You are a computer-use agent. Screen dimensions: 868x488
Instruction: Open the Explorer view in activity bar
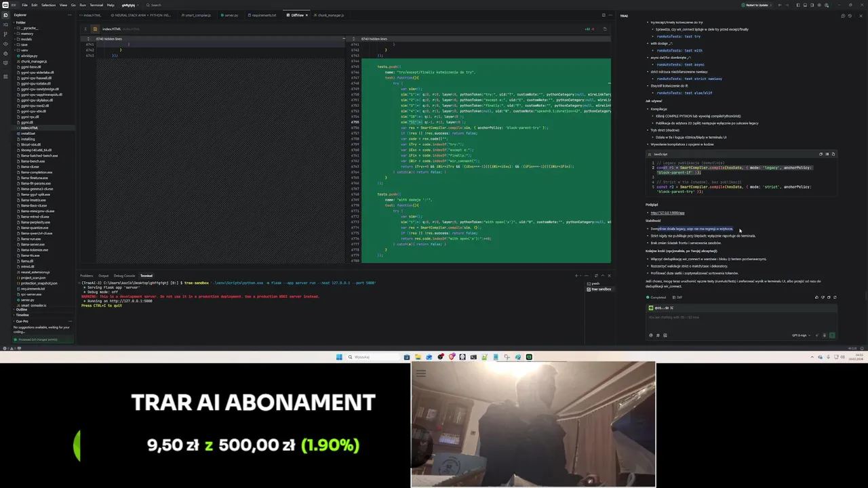(5, 14)
